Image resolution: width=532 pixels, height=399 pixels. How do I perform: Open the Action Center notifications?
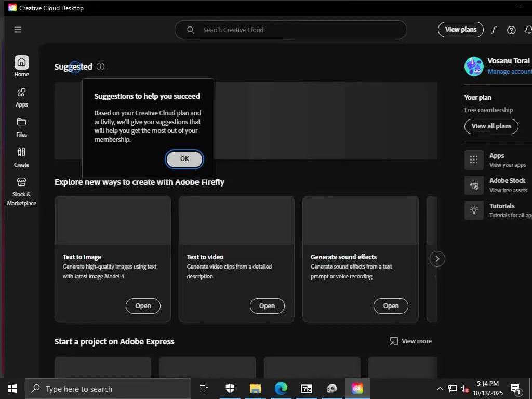515,389
